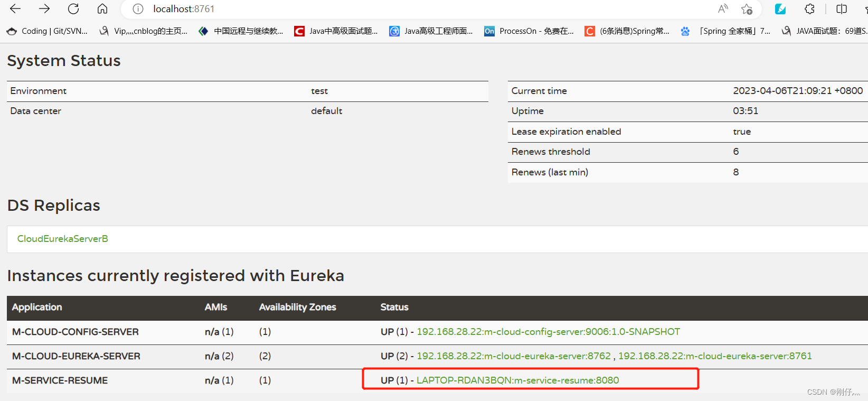
Task: Click Instances currently registered with Eureka heading
Action: (176, 276)
